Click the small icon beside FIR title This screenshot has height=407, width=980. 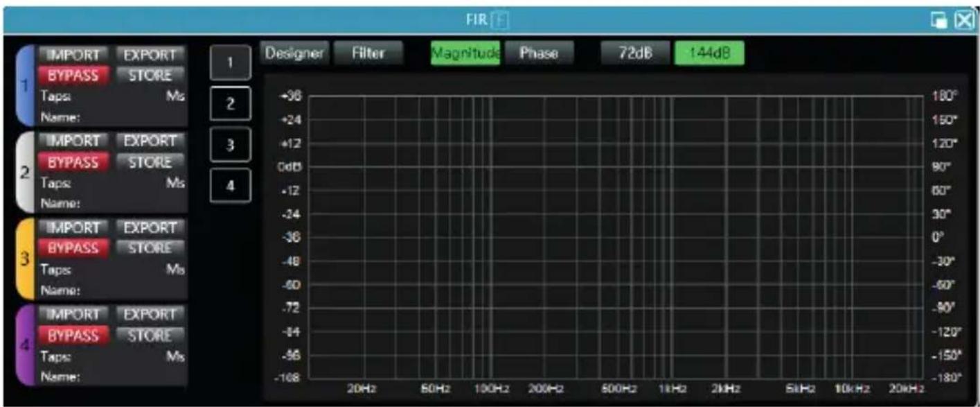pyautogui.click(x=499, y=21)
